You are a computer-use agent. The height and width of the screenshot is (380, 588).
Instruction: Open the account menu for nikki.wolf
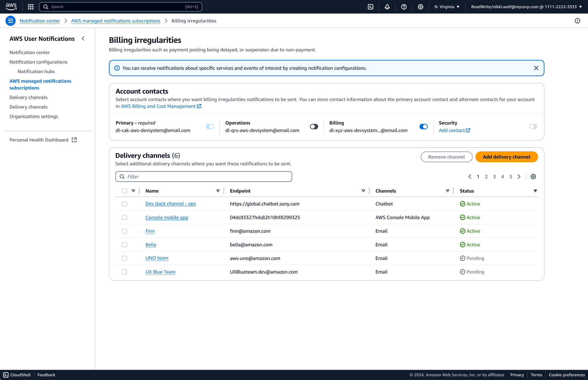pyautogui.click(x=526, y=7)
